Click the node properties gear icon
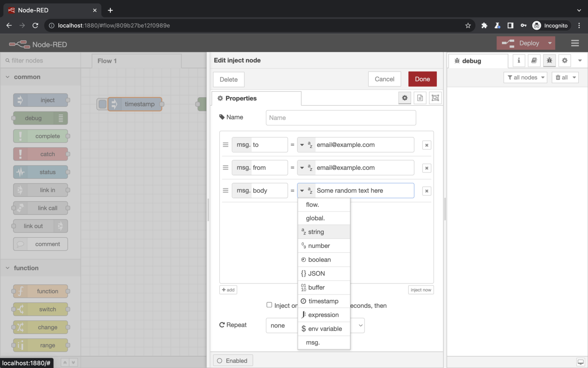 point(404,98)
